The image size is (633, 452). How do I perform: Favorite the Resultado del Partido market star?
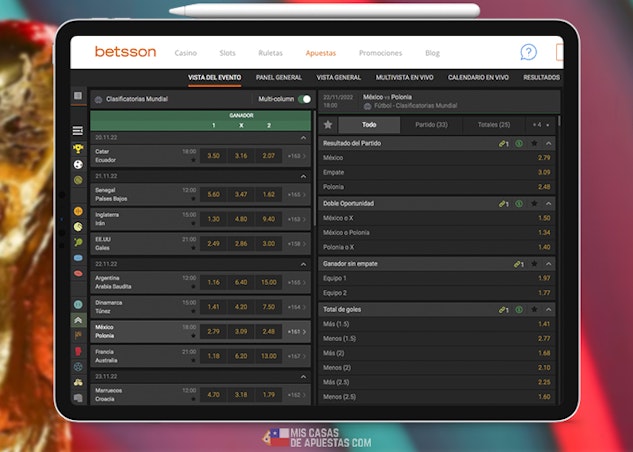point(533,144)
